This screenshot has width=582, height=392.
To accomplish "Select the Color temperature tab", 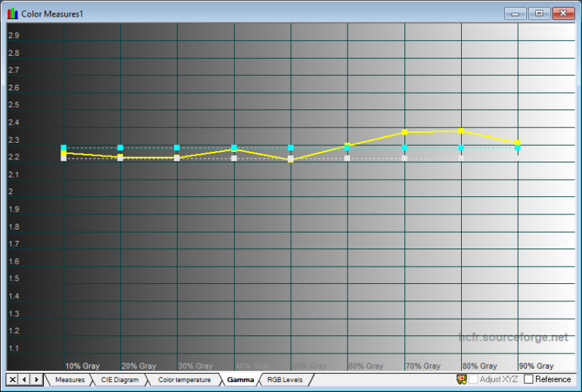I will [x=184, y=380].
